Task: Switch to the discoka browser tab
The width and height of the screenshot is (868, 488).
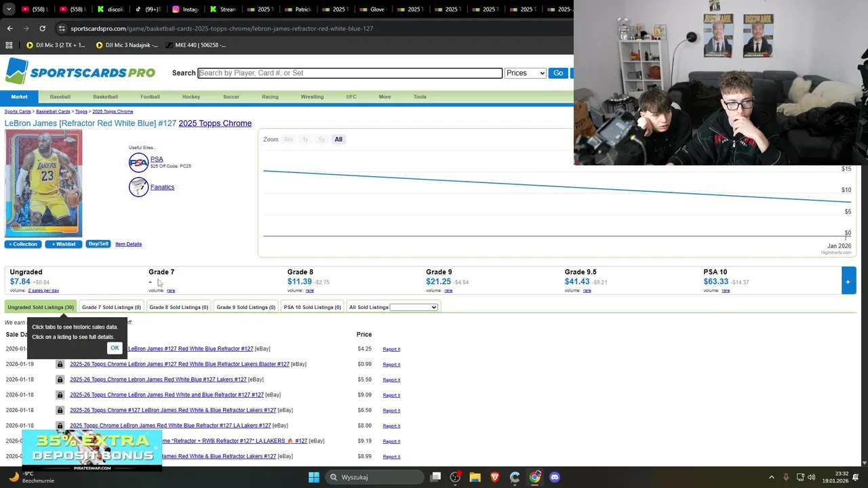Action: [x=110, y=9]
